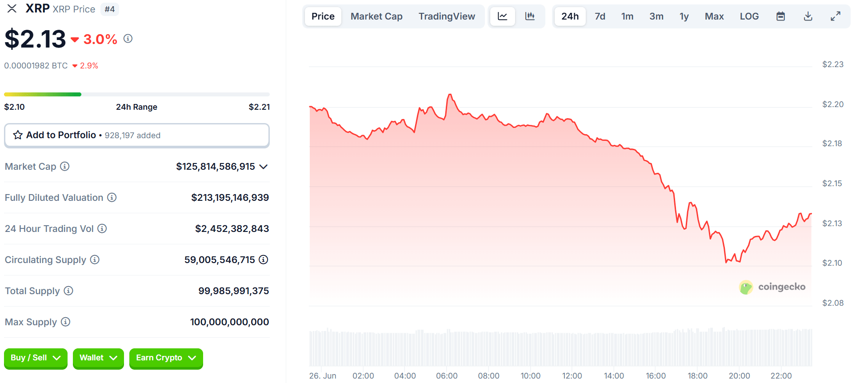This screenshot has height=383, width=868.
Task: Select the 1m time range
Action: coord(627,16)
